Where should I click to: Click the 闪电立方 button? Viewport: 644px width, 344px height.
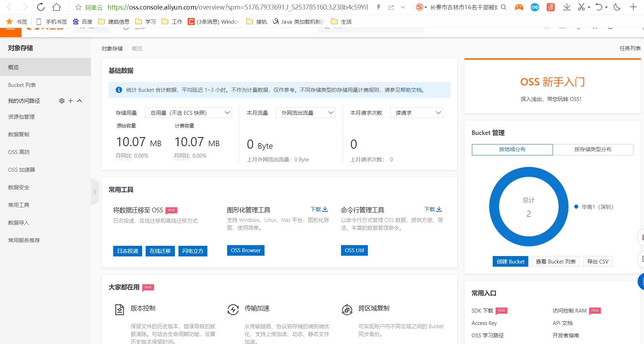(x=193, y=251)
